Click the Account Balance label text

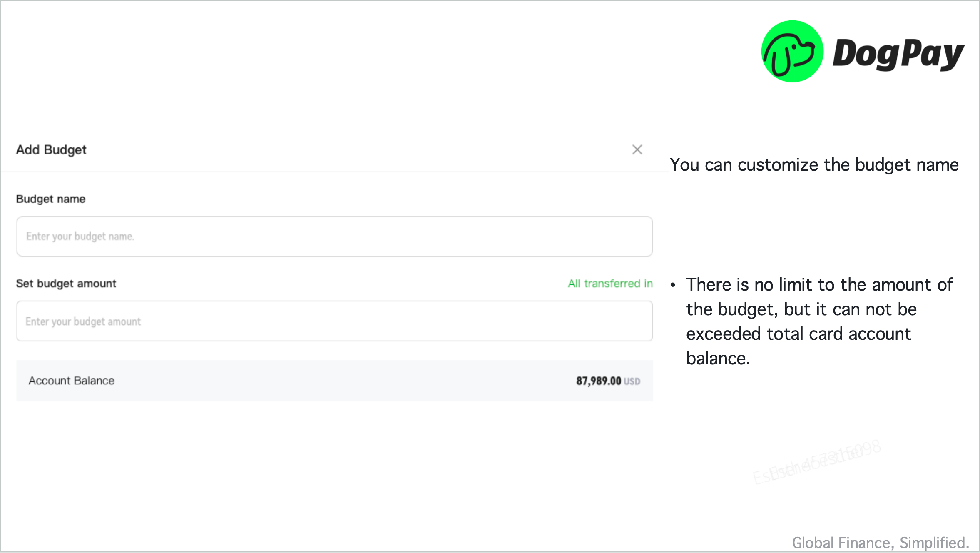click(x=71, y=381)
